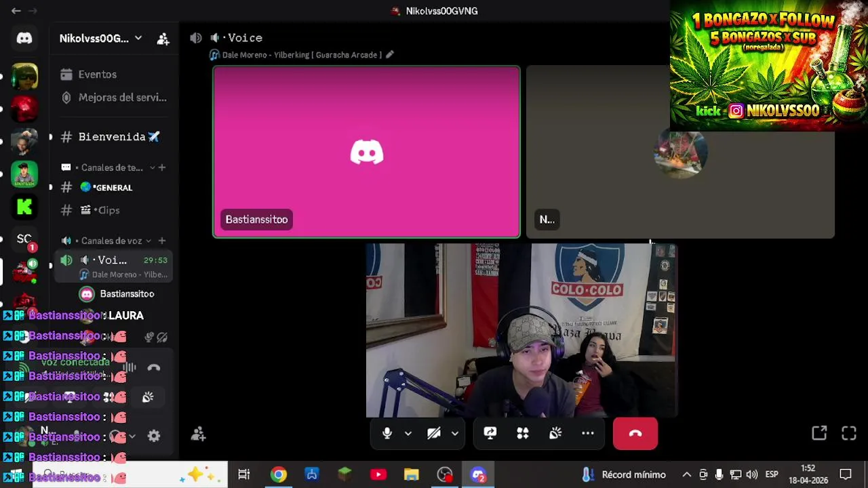
Task: Add channel plus next to Canales de texto
Action: point(162,167)
